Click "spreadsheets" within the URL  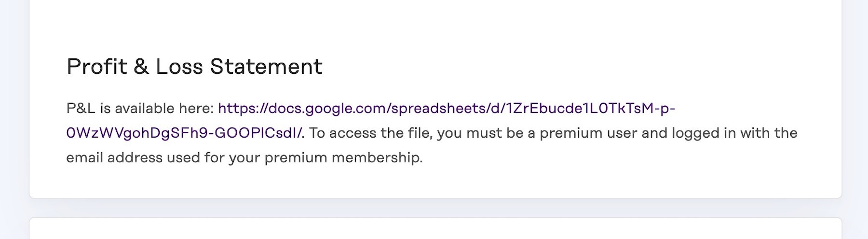[438, 108]
